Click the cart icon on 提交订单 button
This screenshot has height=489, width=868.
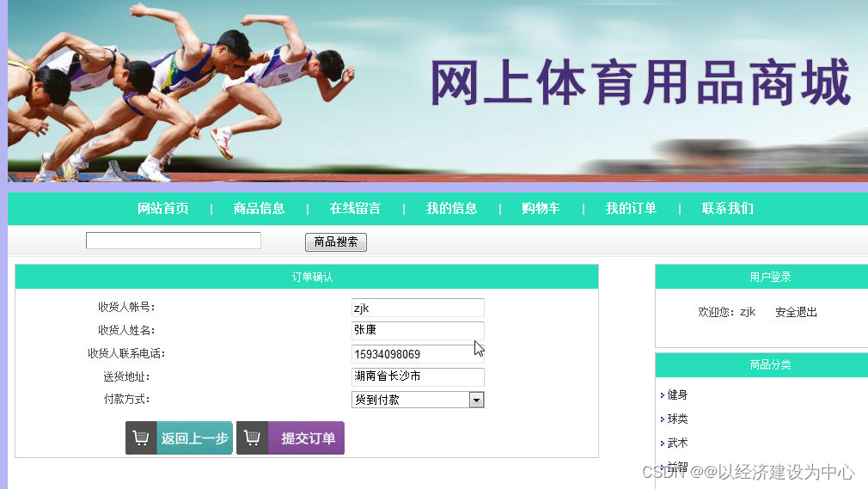pos(253,438)
